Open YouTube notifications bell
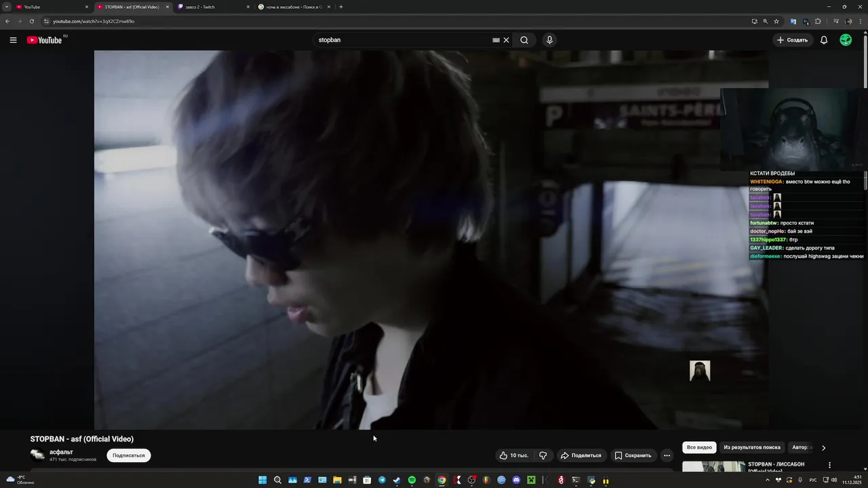The image size is (868, 488). click(x=824, y=40)
